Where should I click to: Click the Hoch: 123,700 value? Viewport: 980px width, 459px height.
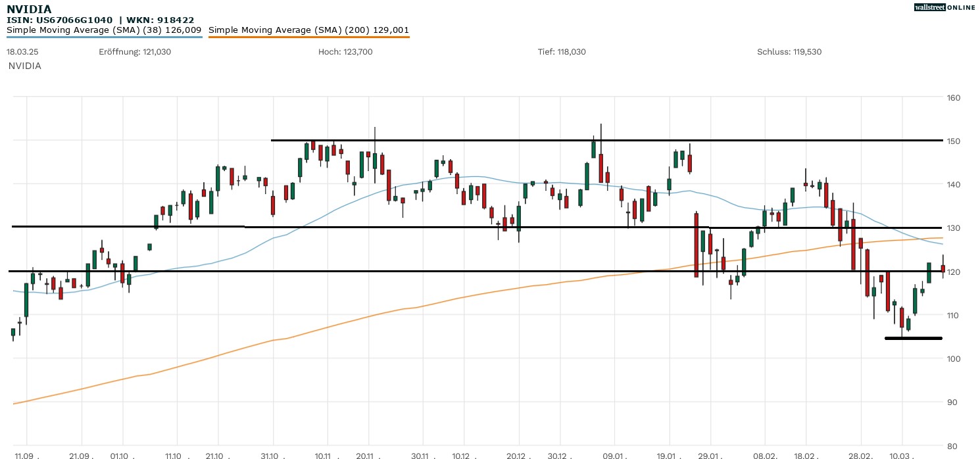pos(345,51)
